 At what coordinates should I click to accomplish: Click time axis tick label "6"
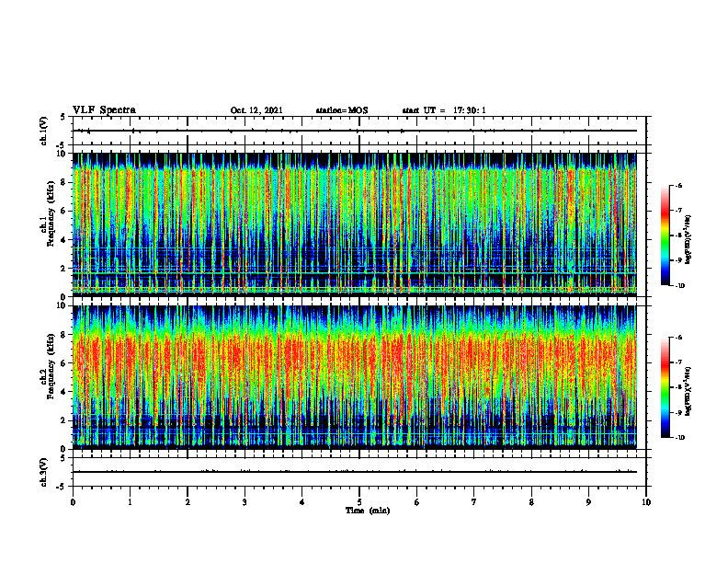pos(417,502)
